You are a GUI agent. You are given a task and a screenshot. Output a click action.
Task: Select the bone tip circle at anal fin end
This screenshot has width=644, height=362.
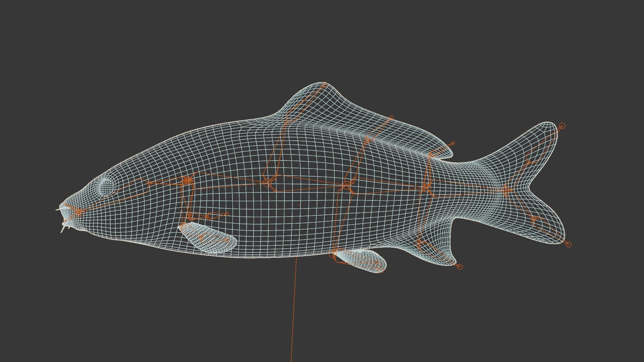coord(460,267)
